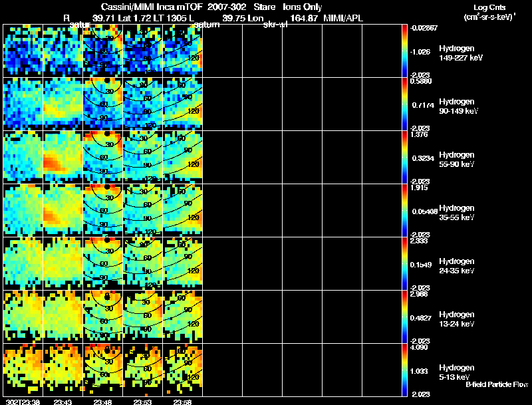This screenshot has width=532, height=405.
Task: Click the 'Hydrogen 24-35 keV' label
Action: click(457, 266)
